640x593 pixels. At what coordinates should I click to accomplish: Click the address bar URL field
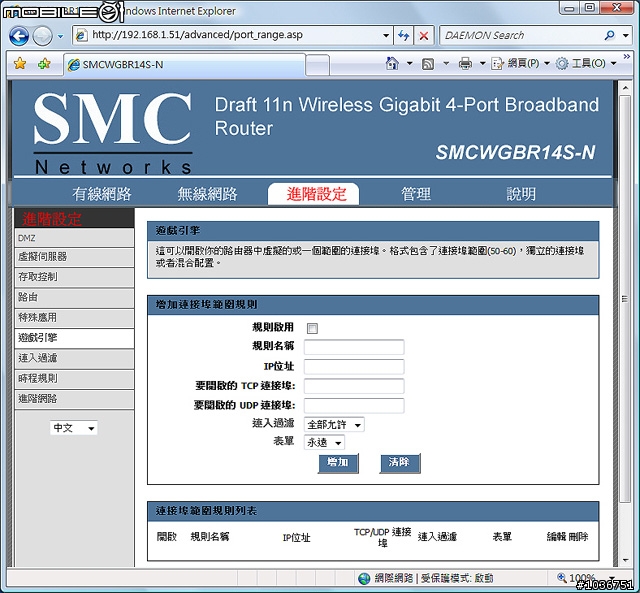(233, 35)
